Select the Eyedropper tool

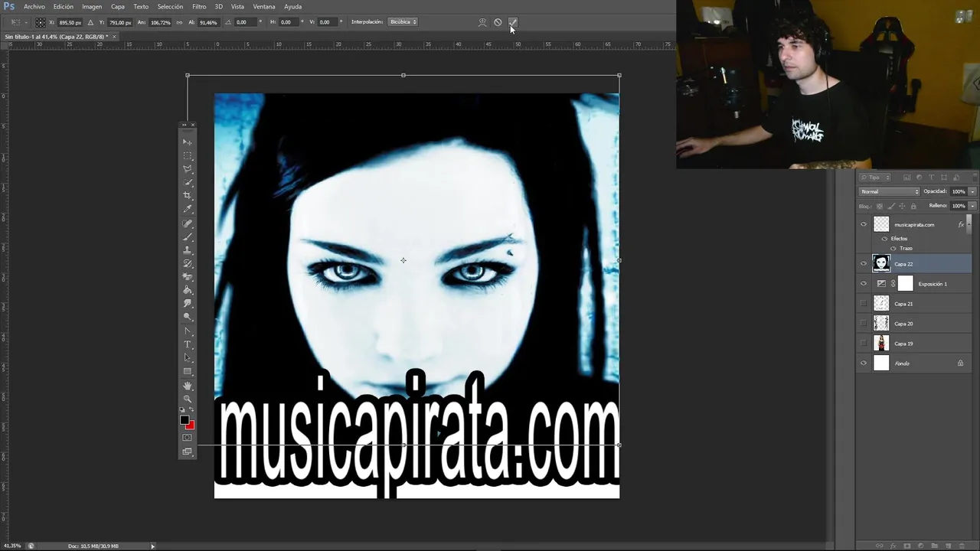188,209
